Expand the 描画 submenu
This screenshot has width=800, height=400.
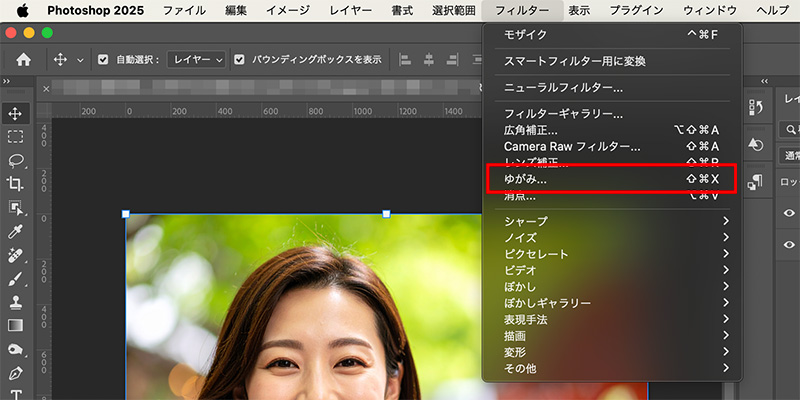click(x=616, y=336)
